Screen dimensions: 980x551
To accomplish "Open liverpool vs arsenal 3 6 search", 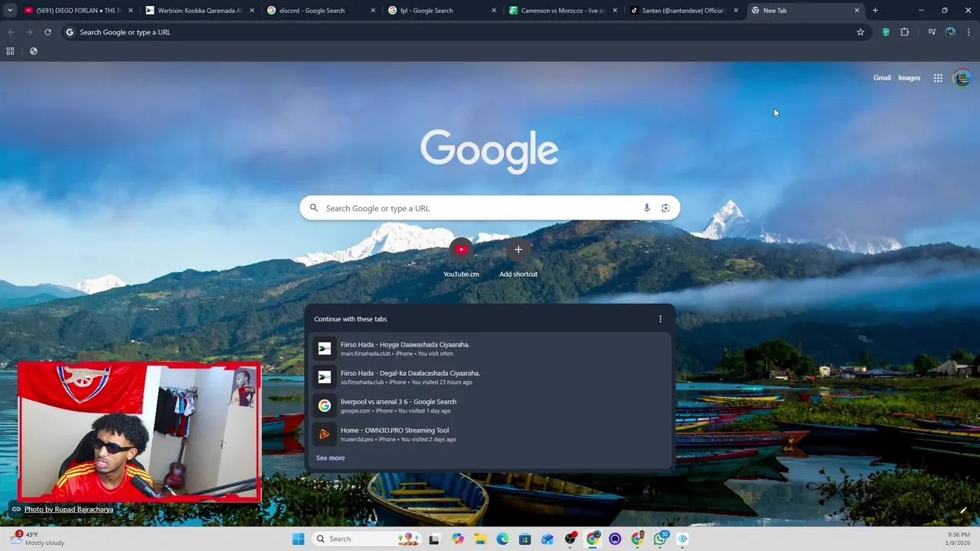I will (x=490, y=406).
